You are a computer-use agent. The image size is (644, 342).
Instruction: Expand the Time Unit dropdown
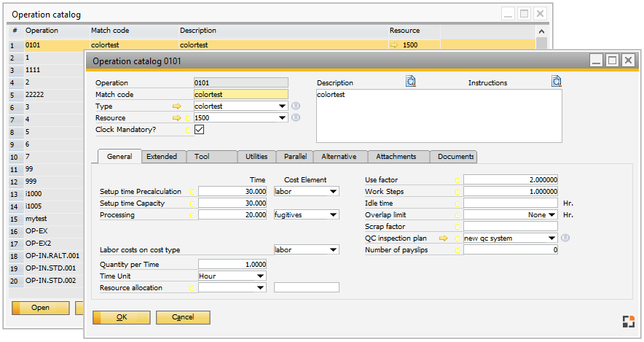261,276
